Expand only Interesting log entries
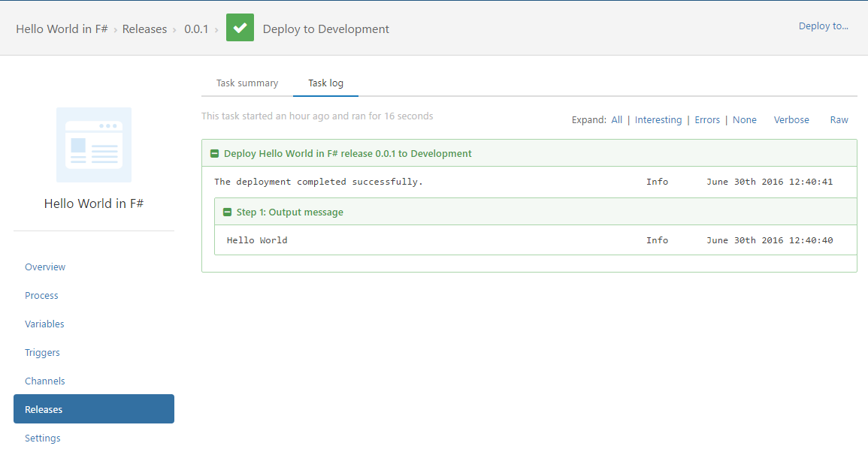The height and width of the screenshot is (452, 868). (x=658, y=120)
